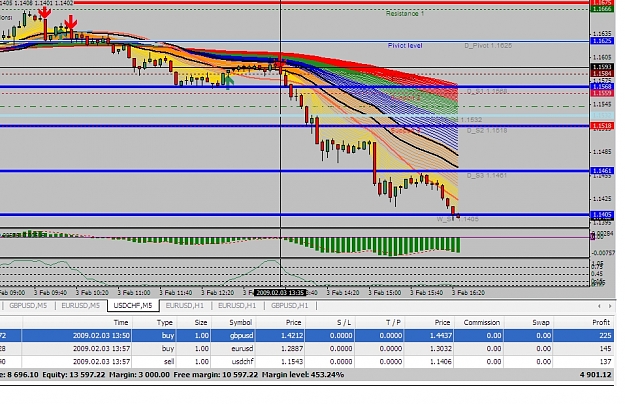Click the sell type cell for usdchf

point(169,362)
